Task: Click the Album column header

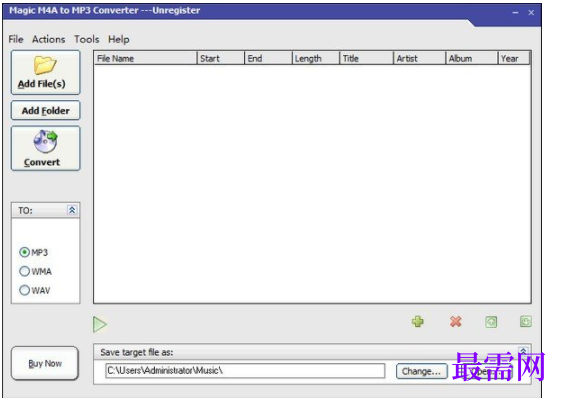Action: 472,58
